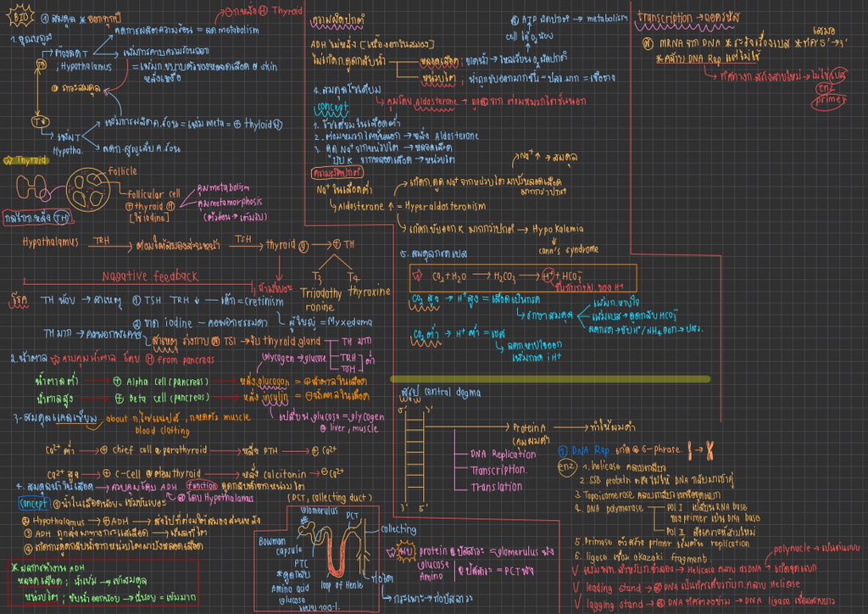Click the red loop in the nephron drawing

(337, 554)
